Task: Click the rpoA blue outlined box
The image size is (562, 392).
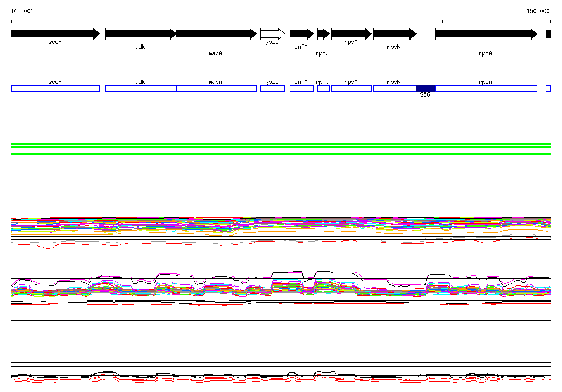Action: coord(486,88)
